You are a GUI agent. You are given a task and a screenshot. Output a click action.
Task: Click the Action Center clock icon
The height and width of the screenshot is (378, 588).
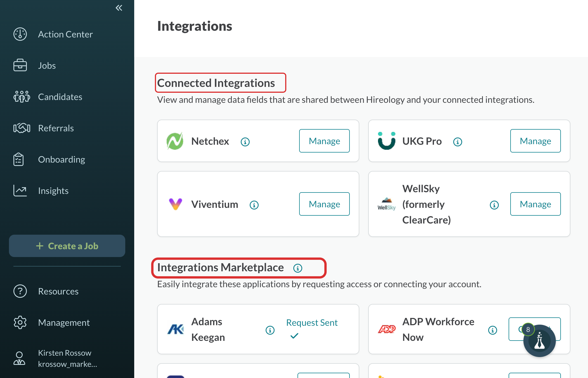click(x=20, y=34)
